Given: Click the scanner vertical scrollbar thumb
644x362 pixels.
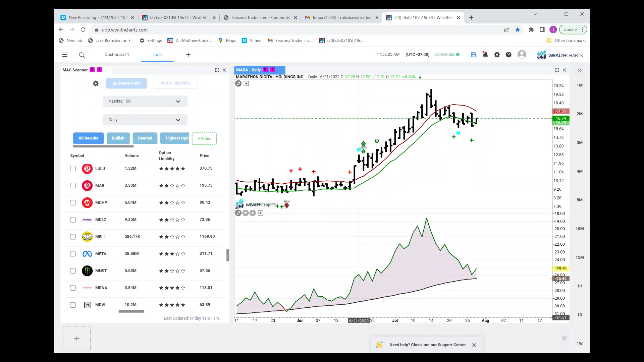Looking at the screenshot, I should point(228,255).
